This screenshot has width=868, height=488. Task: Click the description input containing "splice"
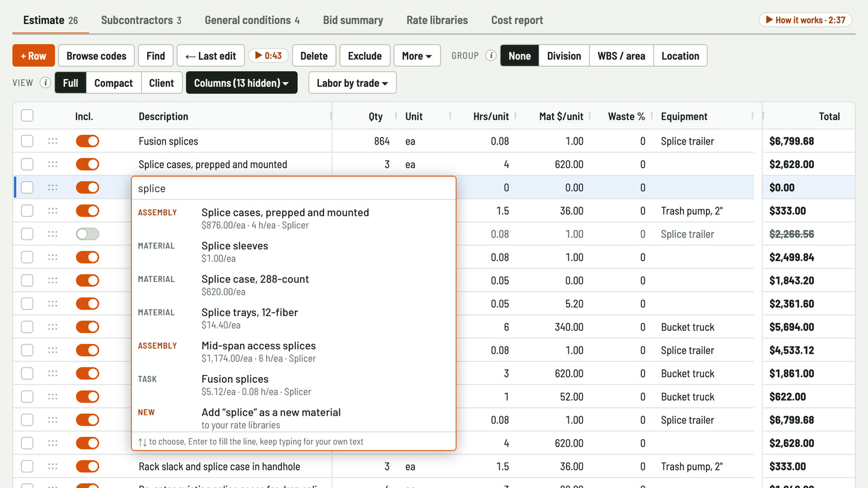pyautogui.click(x=294, y=188)
